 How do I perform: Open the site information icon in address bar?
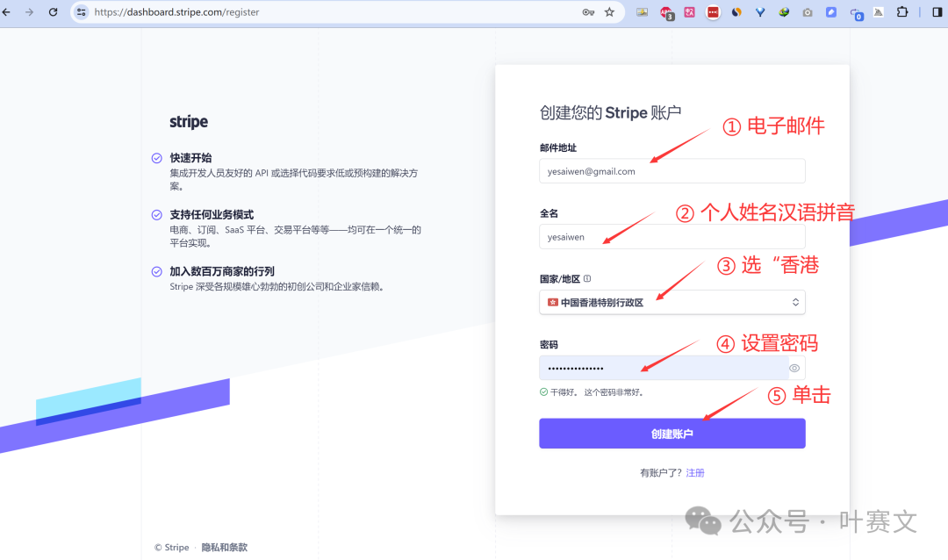click(x=82, y=12)
